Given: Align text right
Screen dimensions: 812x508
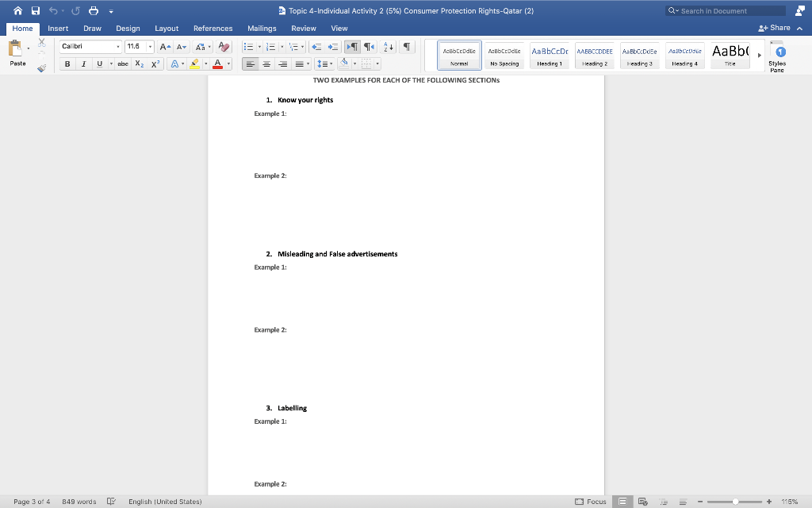Looking at the screenshot, I should pyautogui.click(x=283, y=63).
